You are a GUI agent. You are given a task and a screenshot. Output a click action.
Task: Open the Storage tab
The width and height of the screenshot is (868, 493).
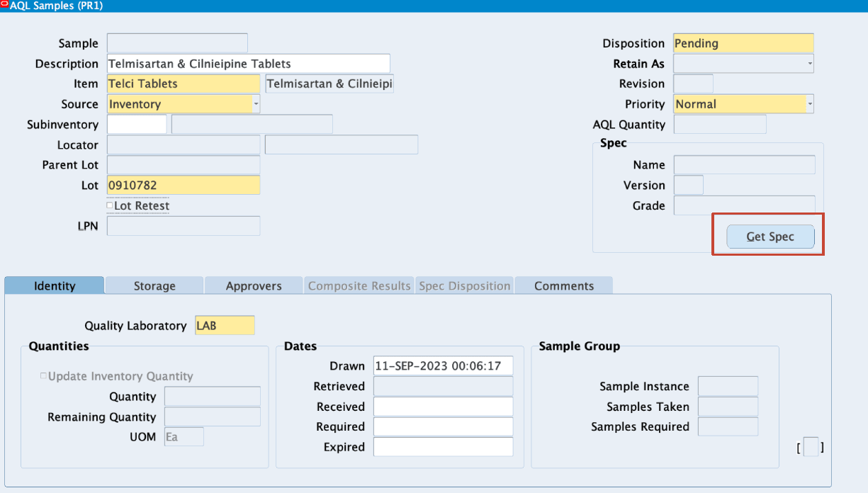coord(154,285)
